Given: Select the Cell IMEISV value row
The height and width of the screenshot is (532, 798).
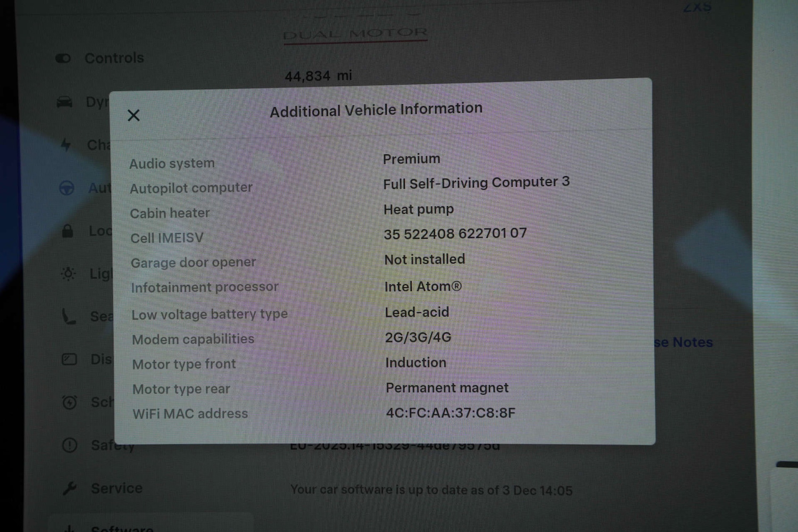Looking at the screenshot, I should (x=455, y=234).
